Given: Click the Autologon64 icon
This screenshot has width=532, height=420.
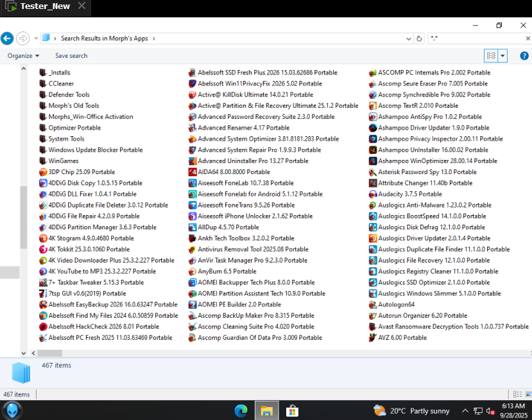Looking at the screenshot, I should click(373, 304).
